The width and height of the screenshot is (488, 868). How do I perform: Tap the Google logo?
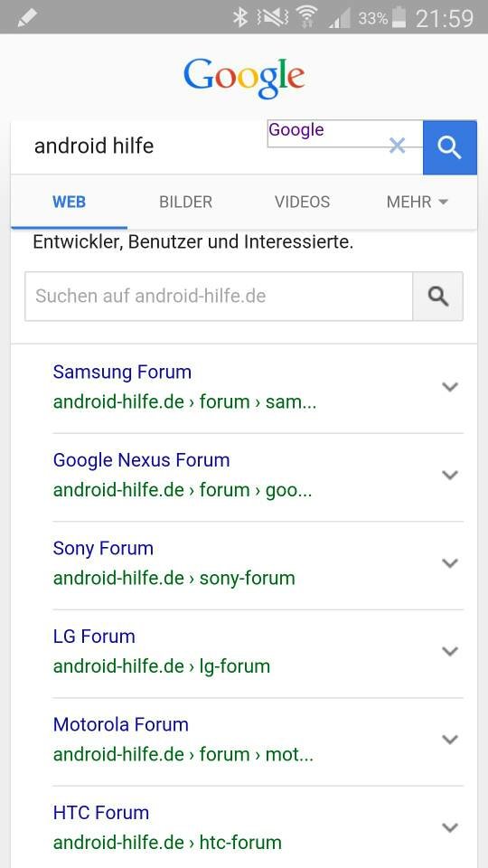tap(244, 78)
